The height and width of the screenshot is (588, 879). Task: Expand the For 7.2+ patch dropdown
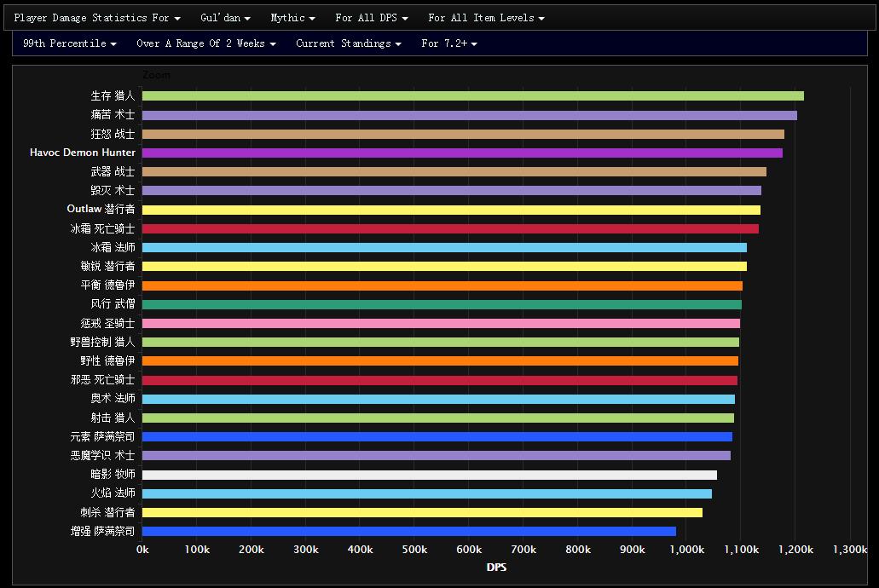tap(448, 43)
